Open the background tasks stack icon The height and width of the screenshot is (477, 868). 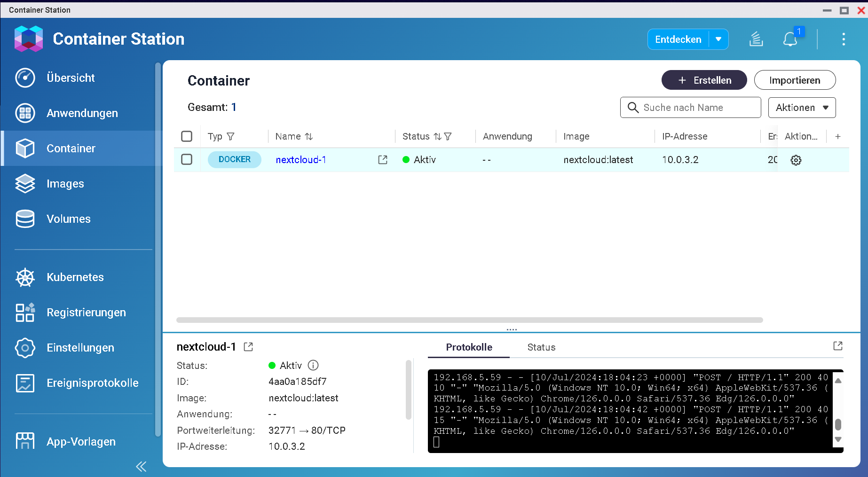coord(756,39)
